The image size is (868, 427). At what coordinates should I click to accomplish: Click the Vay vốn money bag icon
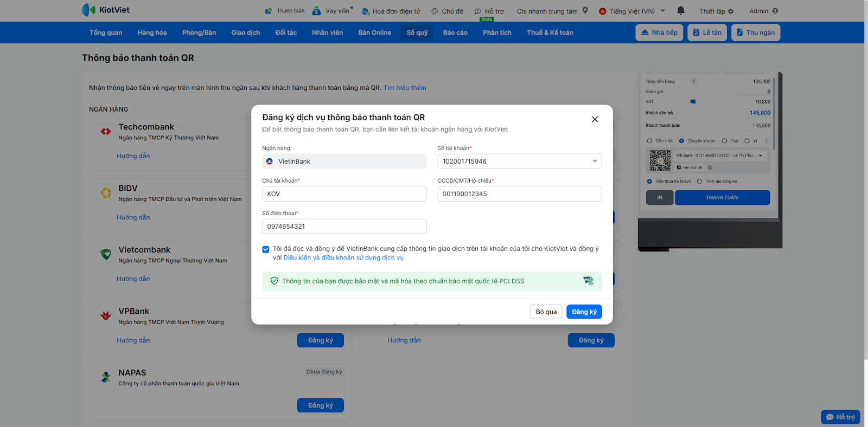[317, 11]
